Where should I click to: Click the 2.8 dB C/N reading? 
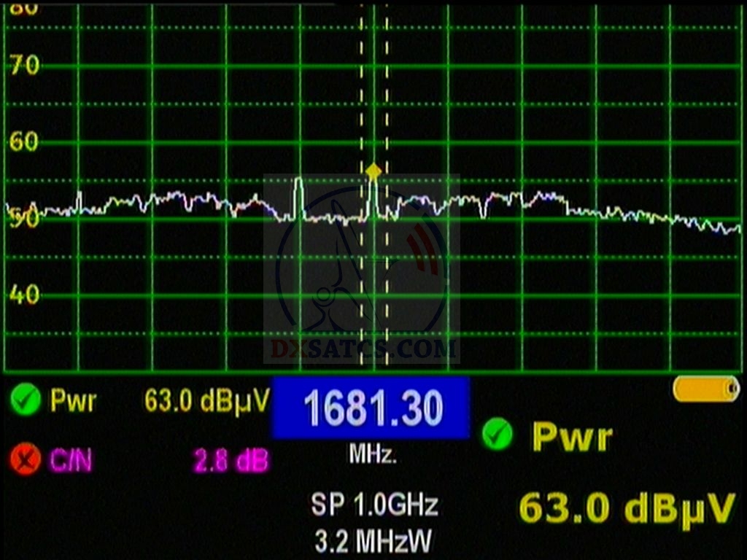(x=231, y=460)
